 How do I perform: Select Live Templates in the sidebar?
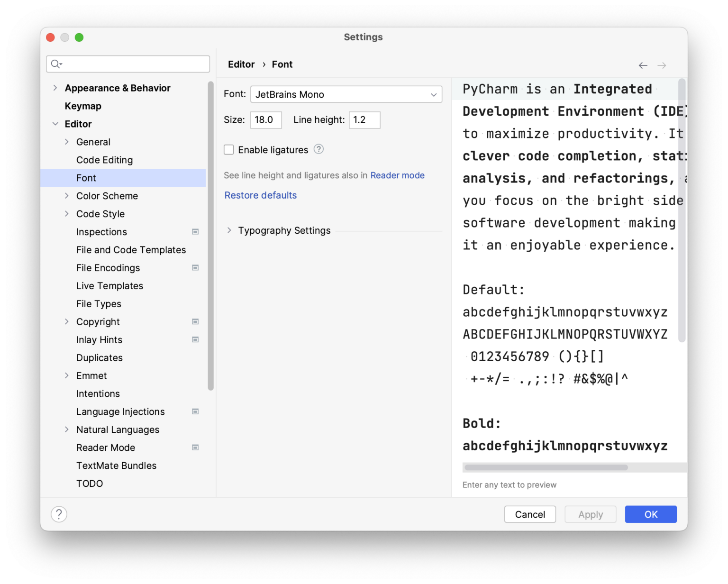click(x=109, y=286)
